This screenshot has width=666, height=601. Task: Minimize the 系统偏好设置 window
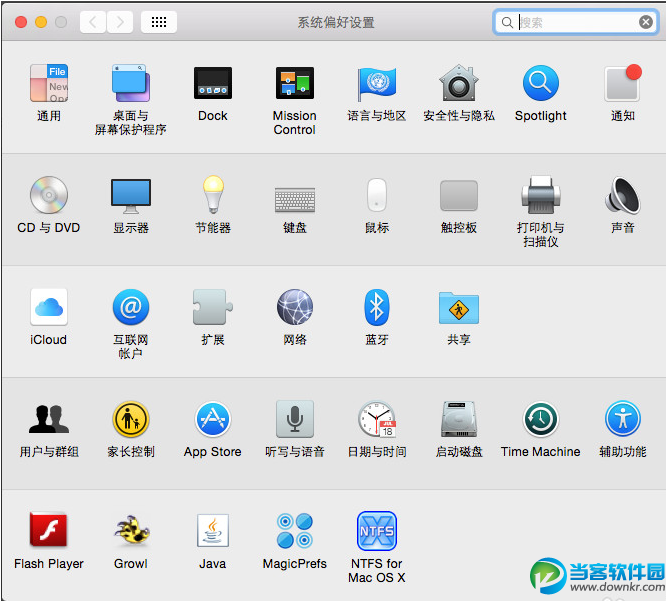point(41,22)
